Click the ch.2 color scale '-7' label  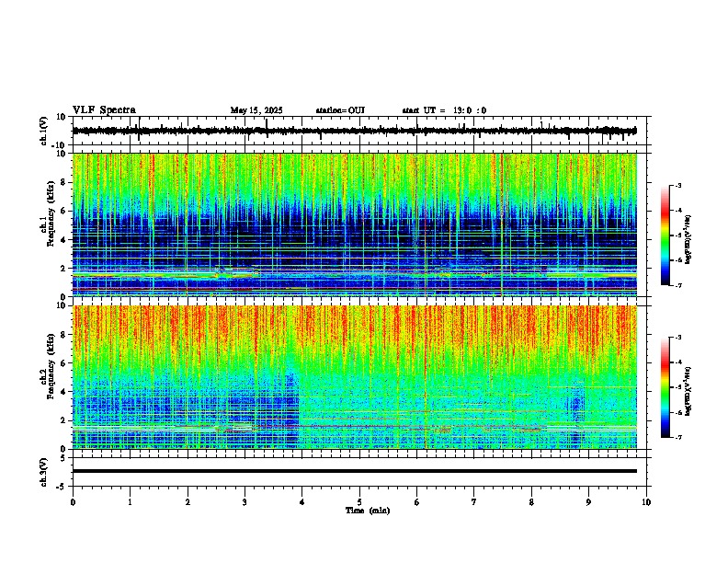pos(677,437)
